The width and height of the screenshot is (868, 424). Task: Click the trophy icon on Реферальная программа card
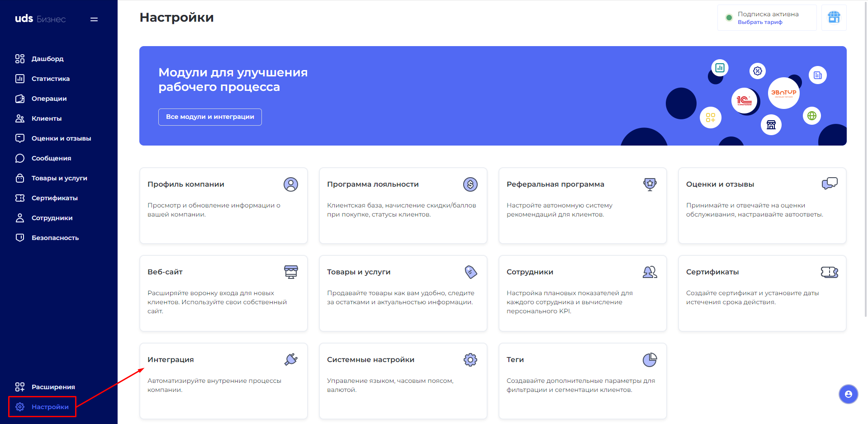[650, 184]
